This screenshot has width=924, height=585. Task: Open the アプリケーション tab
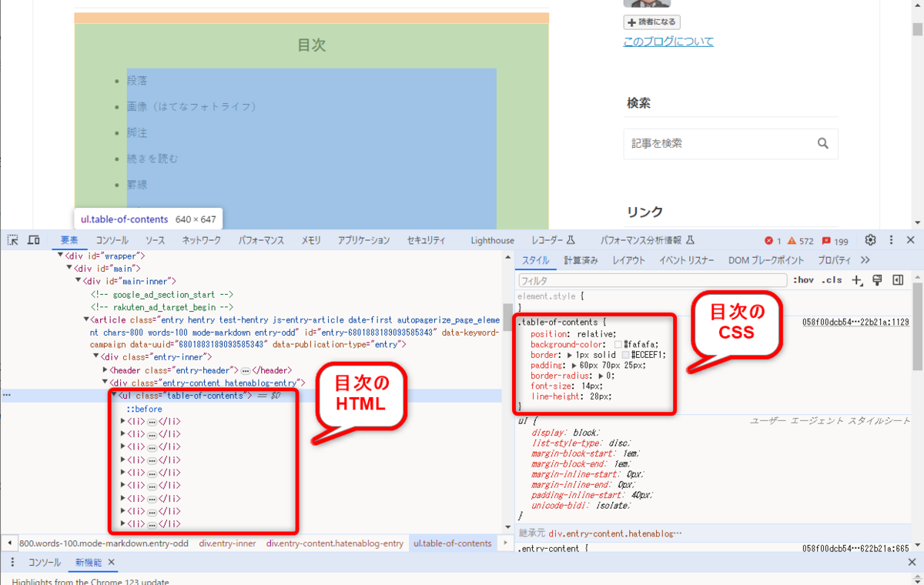tap(363, 240)
